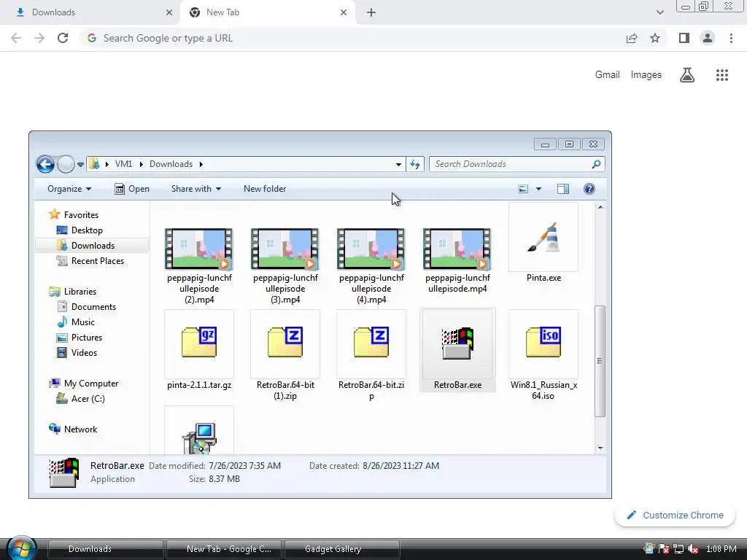747x560 pixels.
Task: Select peppapig-lunchfullepisode (4).mp4 video thumbnail
Action: (371, 249)
